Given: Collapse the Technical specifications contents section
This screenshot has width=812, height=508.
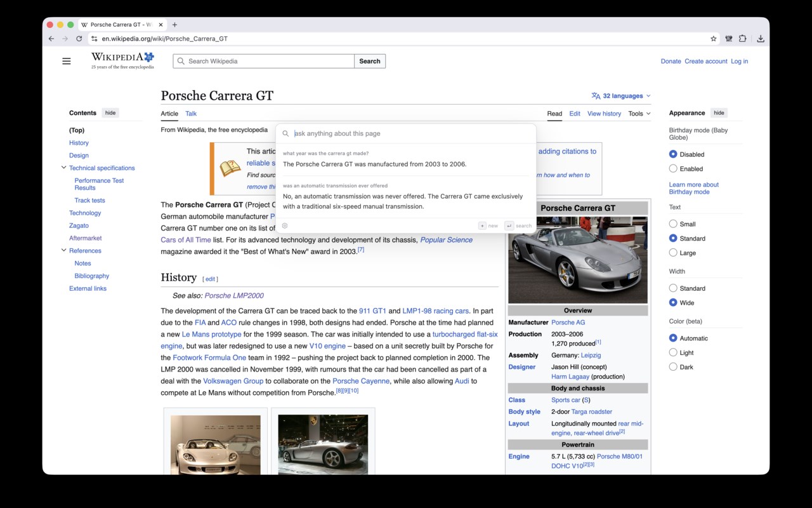Looking at the screenshot, I should (x=63, y=168).
